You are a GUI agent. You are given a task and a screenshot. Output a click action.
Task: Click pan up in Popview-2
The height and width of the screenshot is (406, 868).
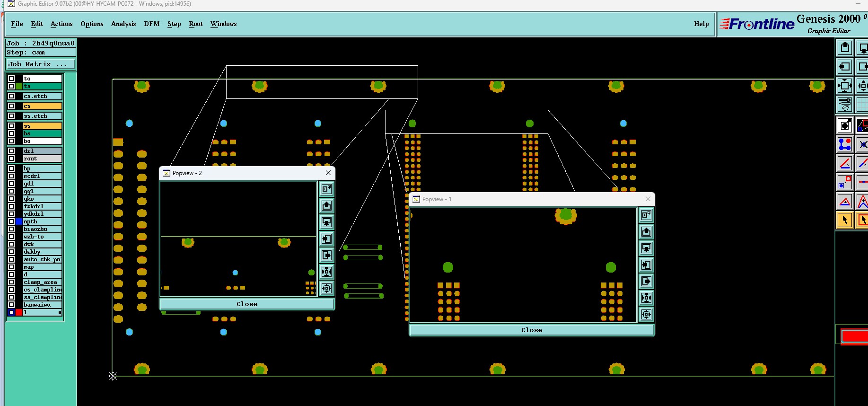click(326, 206)
